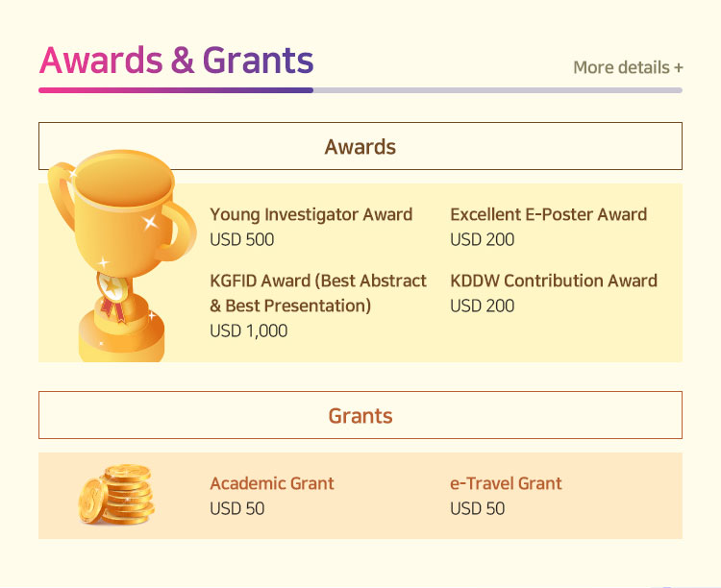Viewport: 721px width, 588px height.
Task: Select KGFID Award Best Abstract entry
Action: (x=317, y=282)
